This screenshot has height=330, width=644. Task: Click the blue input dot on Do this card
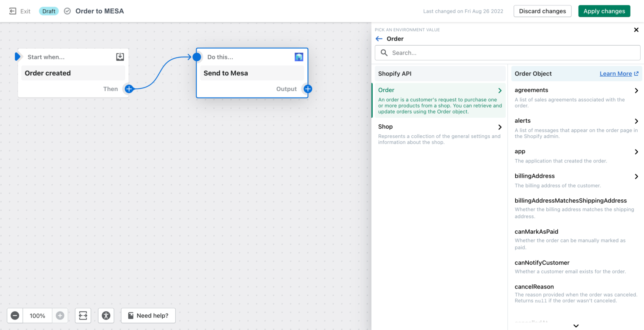coord(197,57)
